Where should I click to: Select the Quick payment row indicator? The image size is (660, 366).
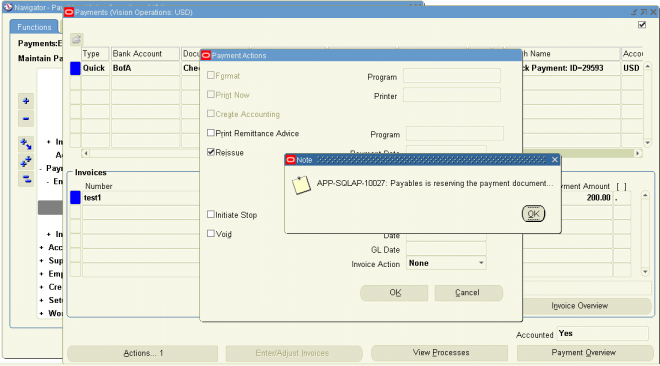tap(75, 68)
